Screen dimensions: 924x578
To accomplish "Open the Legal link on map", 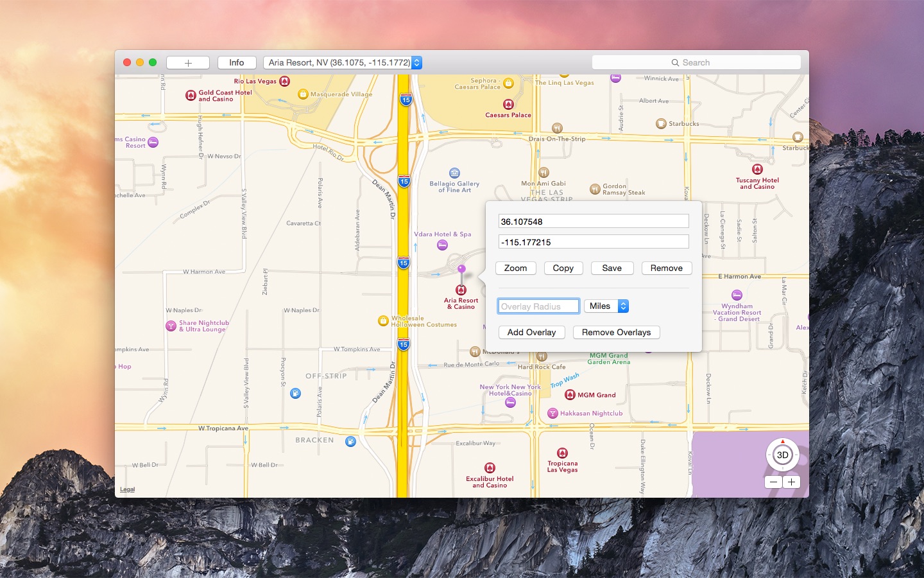I will click(x=128, y=489).
